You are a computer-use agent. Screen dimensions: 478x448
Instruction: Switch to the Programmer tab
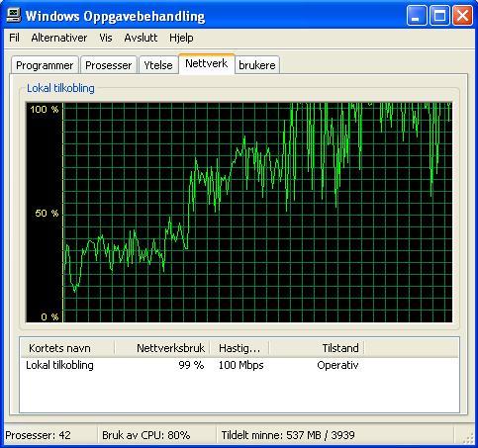(45, 65)
